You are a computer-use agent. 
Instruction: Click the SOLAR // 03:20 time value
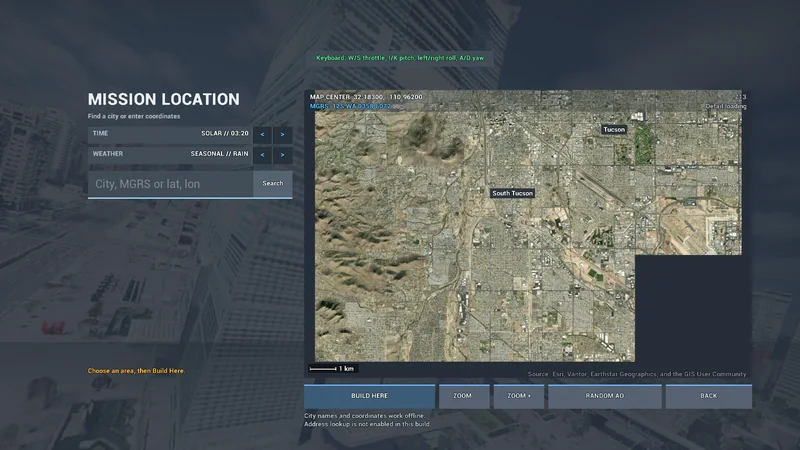click(224, 133)
